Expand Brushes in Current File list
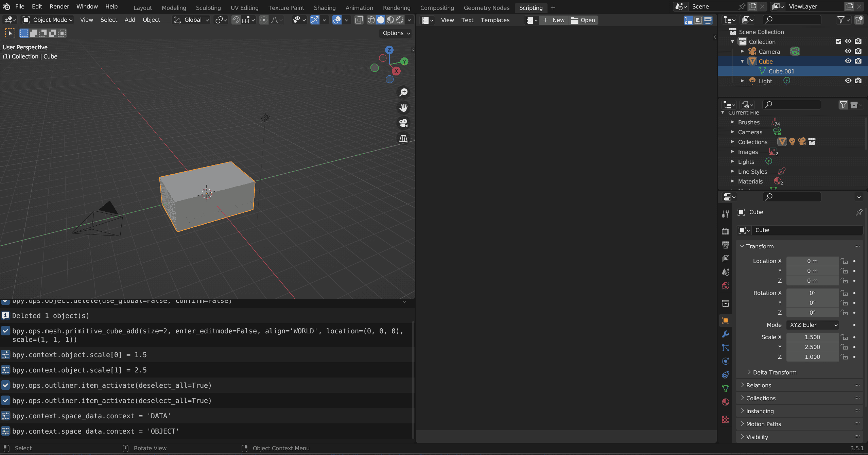The width and height of the screenshot is (868, 455). pyautogui.click(x=733, y=122)
